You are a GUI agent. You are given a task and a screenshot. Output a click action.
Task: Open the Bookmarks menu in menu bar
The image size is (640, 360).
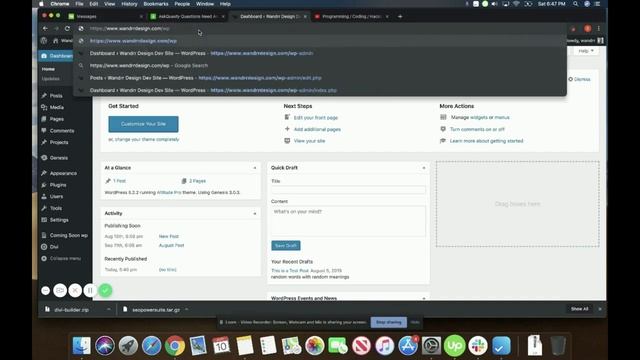(x=156, y=4)
